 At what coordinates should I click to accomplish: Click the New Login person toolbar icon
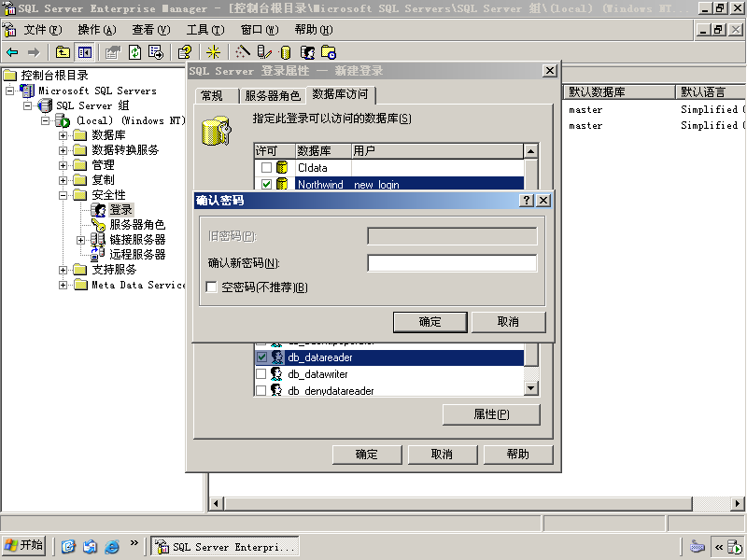[x=307, y=52]
